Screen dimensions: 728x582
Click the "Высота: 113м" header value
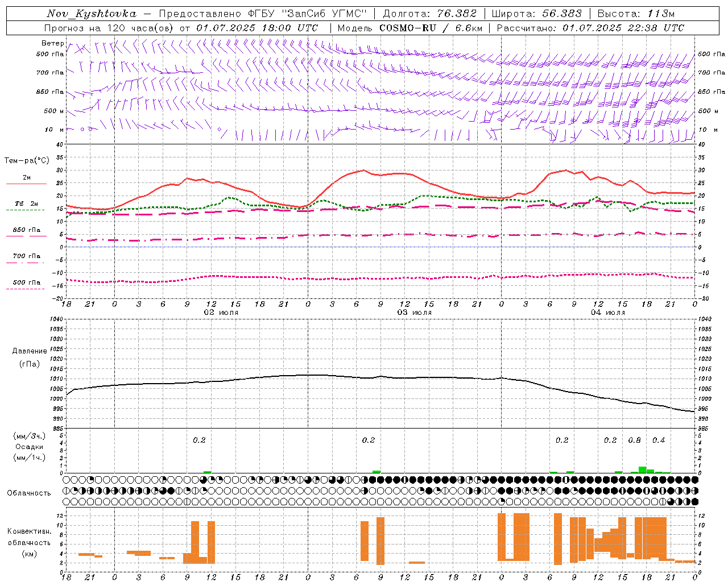point(636,14)
